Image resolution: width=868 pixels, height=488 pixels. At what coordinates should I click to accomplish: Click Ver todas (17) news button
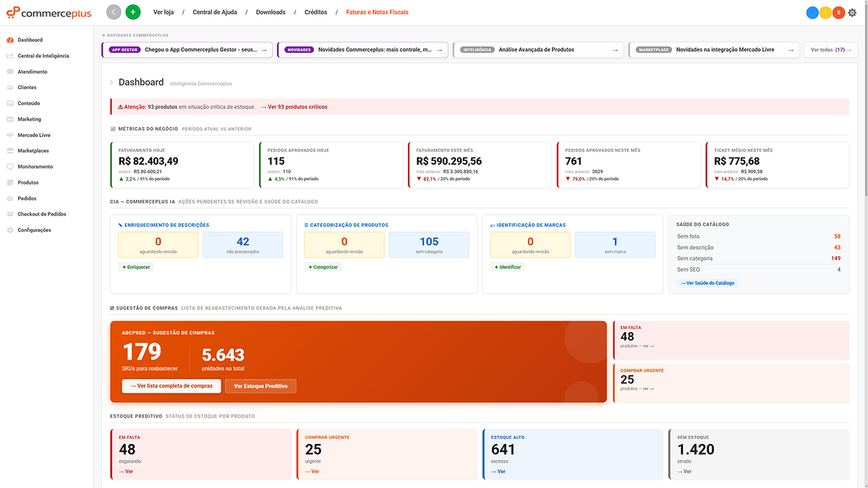click(x=831, y=50)
